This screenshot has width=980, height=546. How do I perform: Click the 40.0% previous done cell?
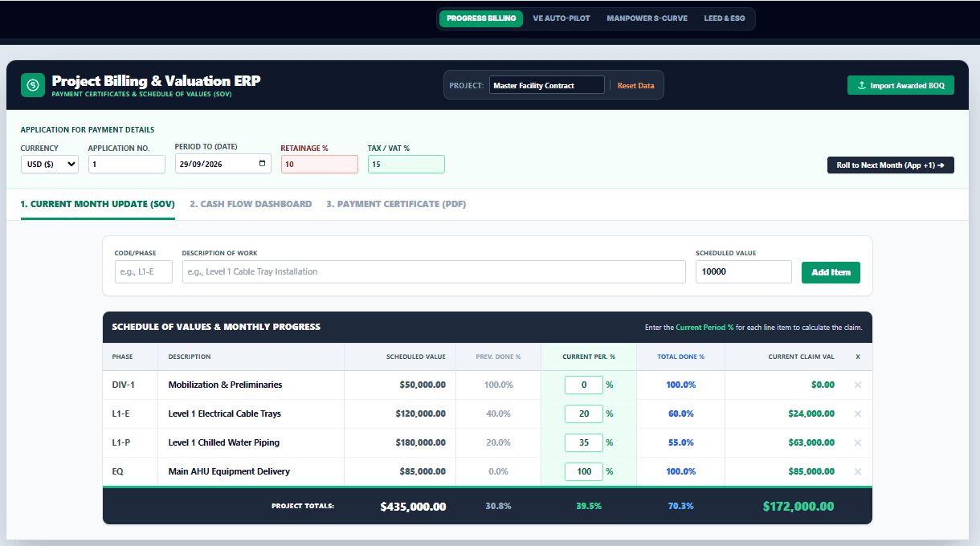click(498, 414)
